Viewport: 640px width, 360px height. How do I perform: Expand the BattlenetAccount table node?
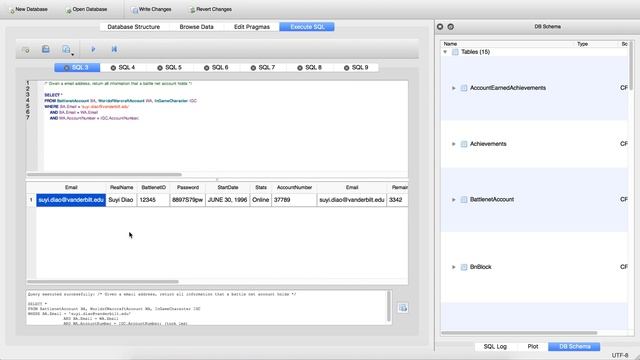point(453,200)
